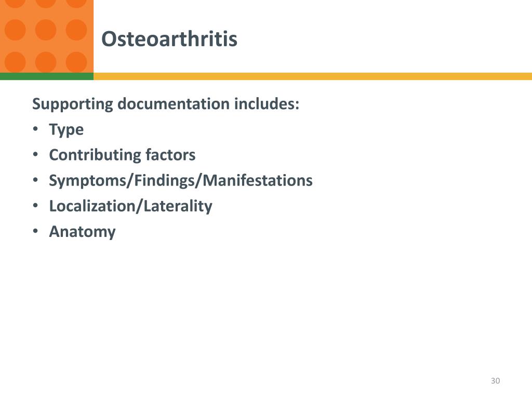
Task: Select the 'Contributing factors' bullet text
Action: pyautogui.click(x=122, y=155)
